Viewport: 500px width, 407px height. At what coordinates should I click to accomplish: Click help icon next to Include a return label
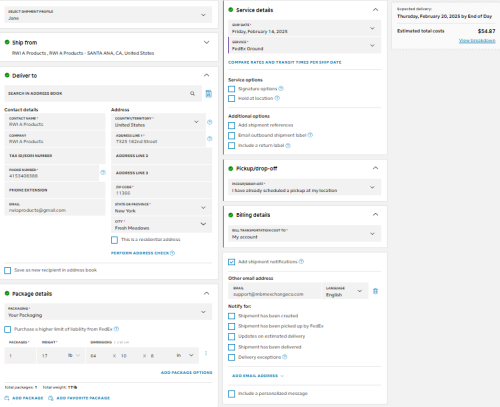click(288, 145)
